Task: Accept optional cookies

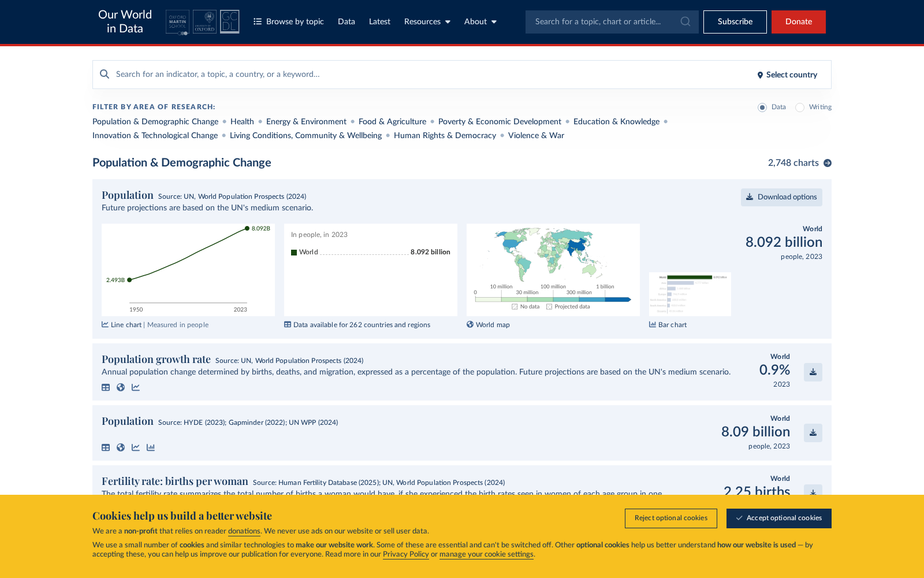Action: [x=779, y=518]
